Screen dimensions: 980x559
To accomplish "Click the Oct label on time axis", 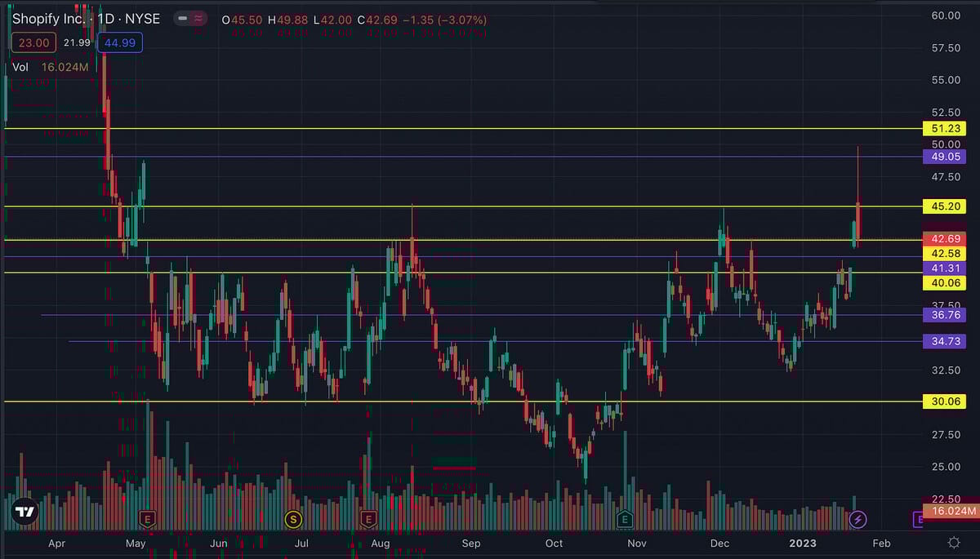I will [554, 543].
